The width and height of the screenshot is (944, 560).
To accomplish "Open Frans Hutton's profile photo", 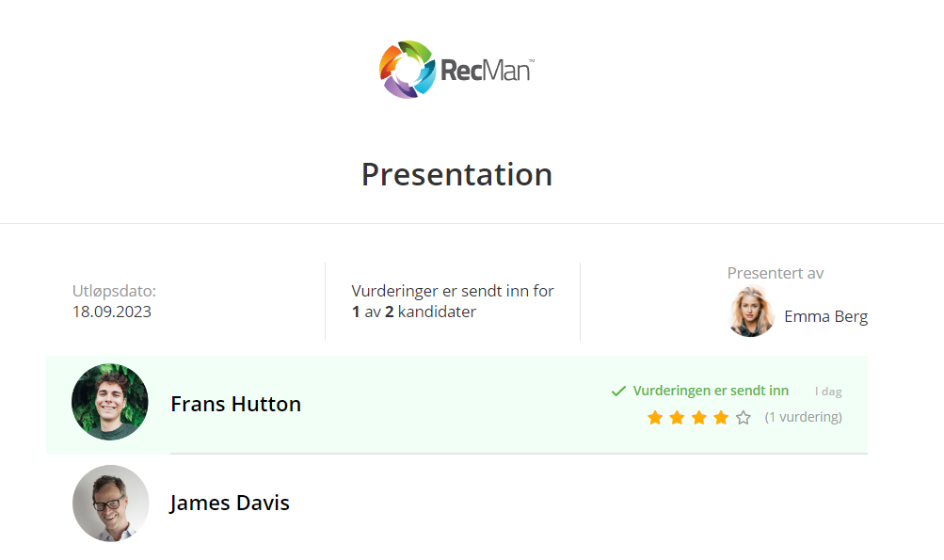I will point(110,403).
